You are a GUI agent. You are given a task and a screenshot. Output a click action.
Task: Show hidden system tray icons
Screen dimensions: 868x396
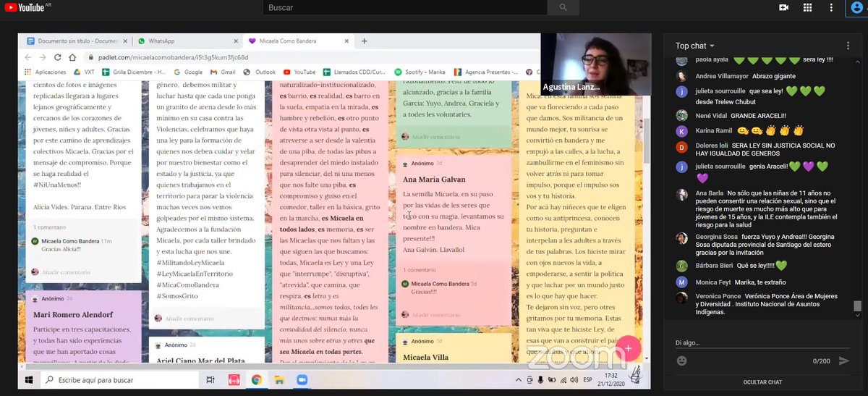click(x=517, y=379)
